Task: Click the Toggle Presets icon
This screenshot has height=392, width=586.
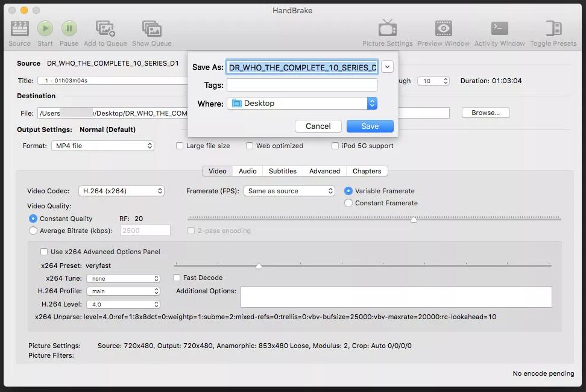Action: [553, 28]
